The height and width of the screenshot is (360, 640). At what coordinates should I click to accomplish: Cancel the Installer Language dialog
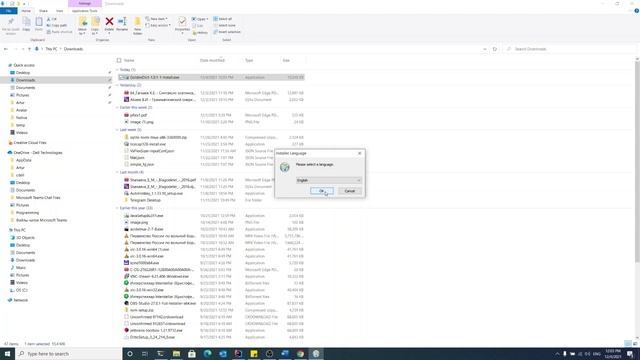click(x=350, y=191)
